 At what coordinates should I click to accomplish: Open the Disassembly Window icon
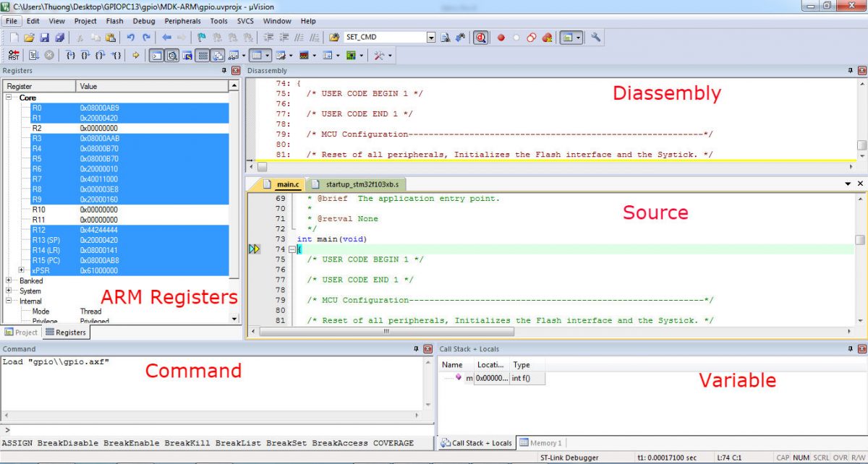(171, 55)
